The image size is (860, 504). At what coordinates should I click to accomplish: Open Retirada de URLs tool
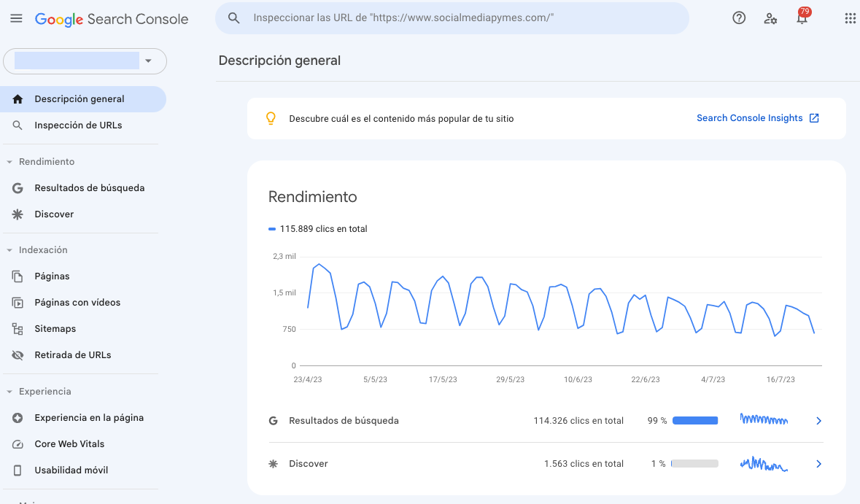tap(73, 354)
